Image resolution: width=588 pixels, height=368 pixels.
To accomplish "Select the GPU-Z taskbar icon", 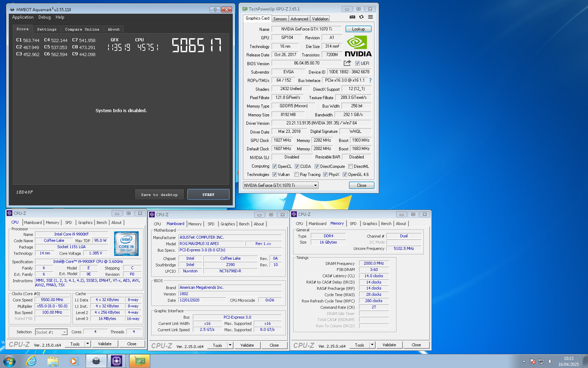I will click(140, 361).
